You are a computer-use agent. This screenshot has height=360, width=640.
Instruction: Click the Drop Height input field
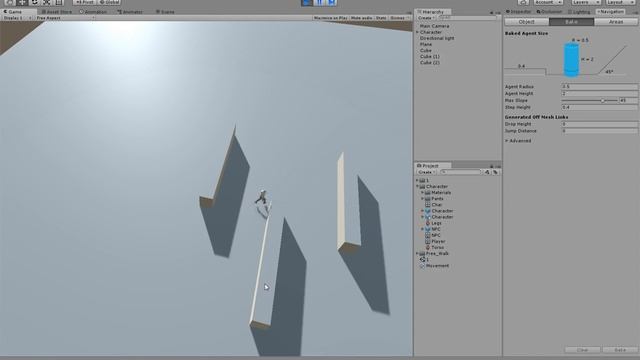599,124
